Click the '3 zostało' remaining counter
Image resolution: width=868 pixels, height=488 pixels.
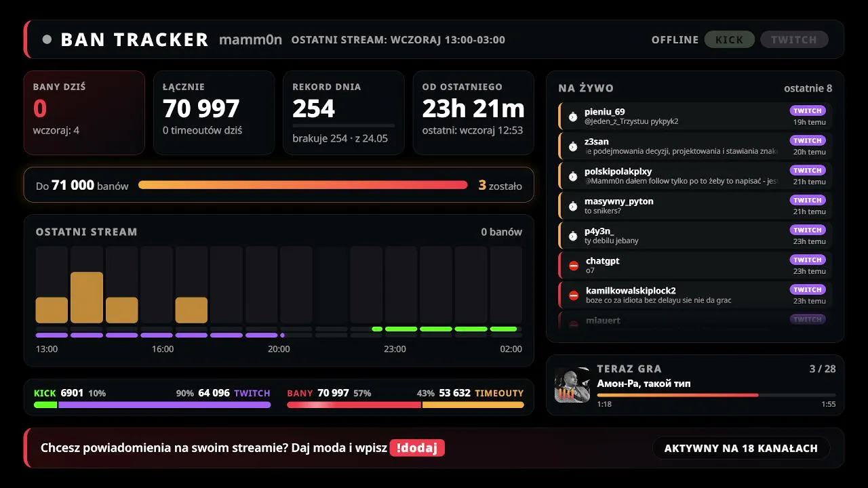(500, 185)
